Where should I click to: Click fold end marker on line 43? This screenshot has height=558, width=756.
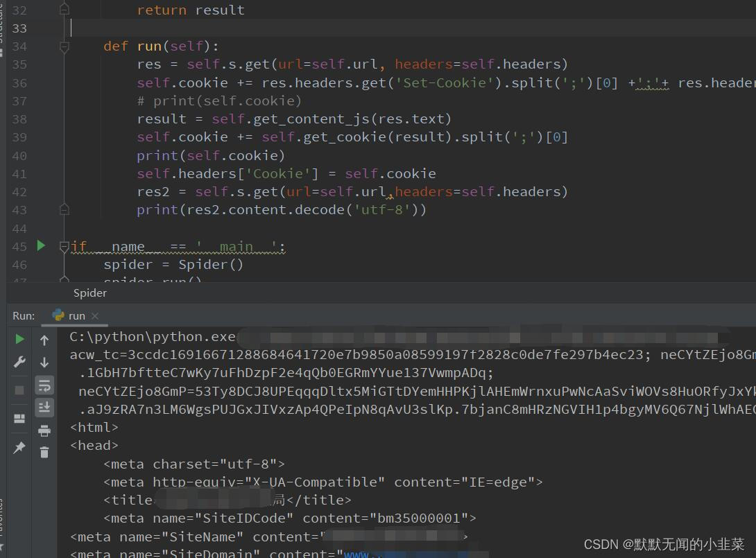tap(64, 209)
